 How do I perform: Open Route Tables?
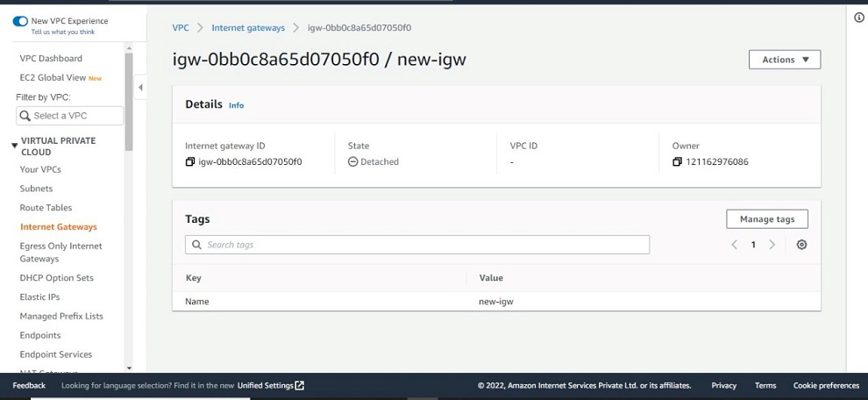point(46,208)
